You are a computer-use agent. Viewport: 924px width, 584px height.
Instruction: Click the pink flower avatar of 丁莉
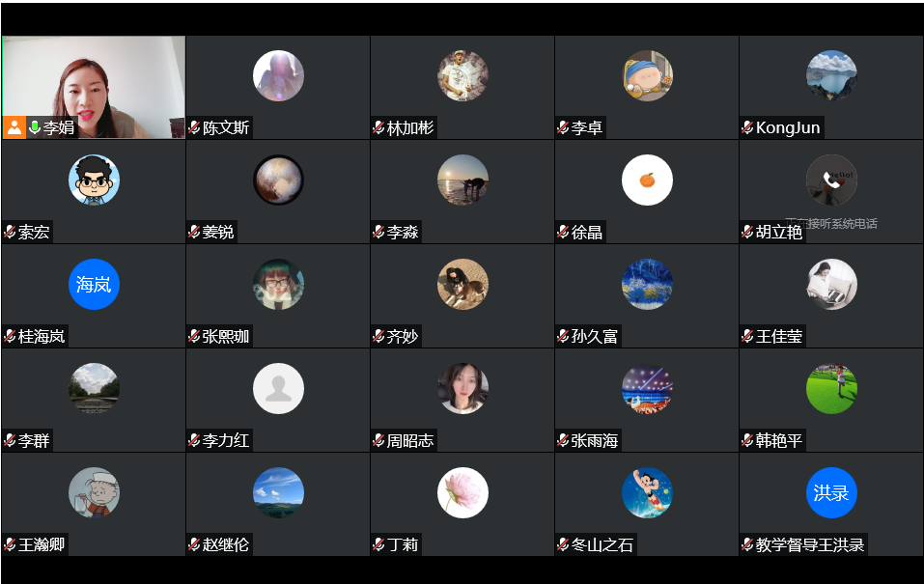[462, 492]
